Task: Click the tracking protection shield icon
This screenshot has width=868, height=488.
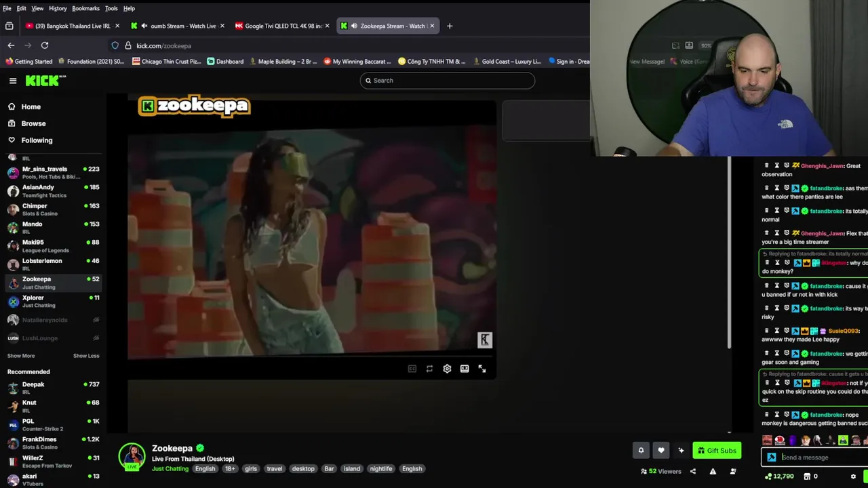Action: click(x=115, y=45)
